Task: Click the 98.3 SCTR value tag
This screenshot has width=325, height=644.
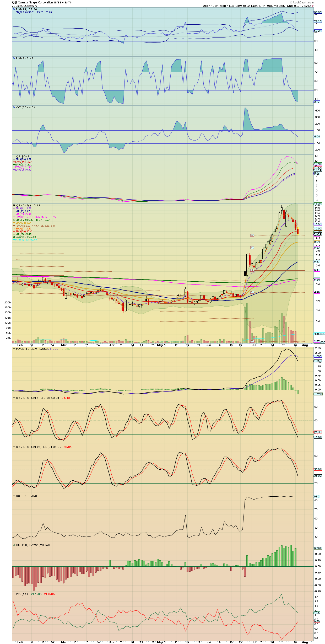Action: click(x=317, y=496)
